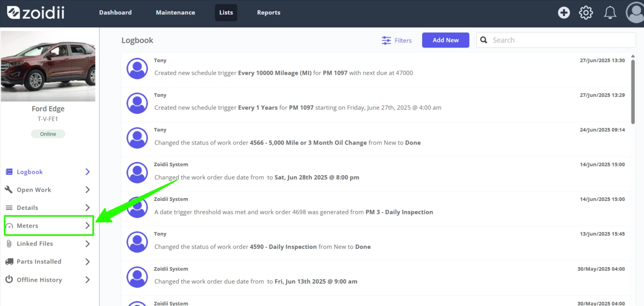Click the zoidii logo

coord(35,12)
